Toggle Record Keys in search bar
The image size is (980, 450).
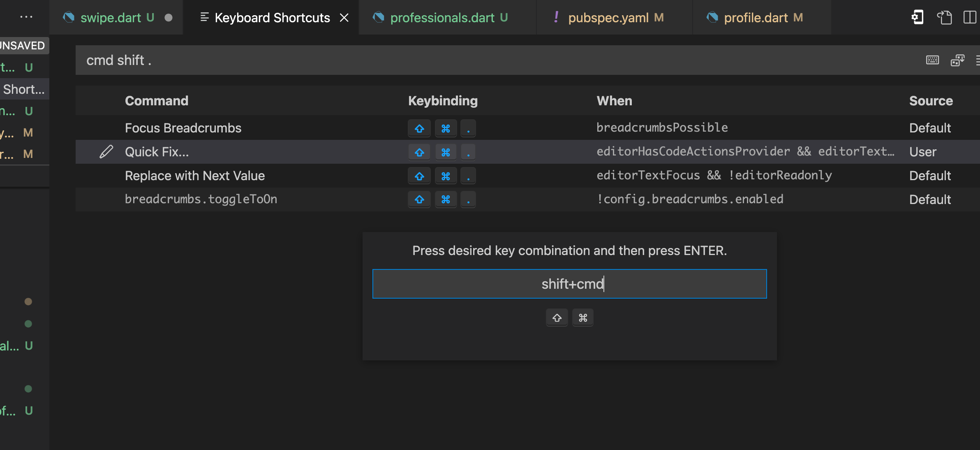932,60
